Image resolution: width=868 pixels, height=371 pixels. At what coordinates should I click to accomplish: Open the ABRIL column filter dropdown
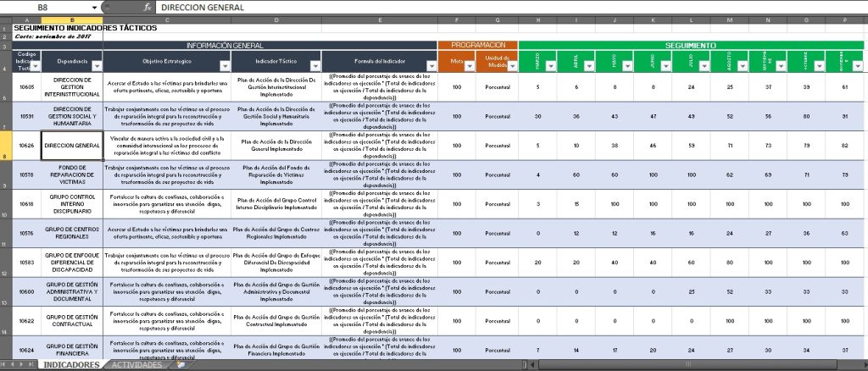pos(589,66)
